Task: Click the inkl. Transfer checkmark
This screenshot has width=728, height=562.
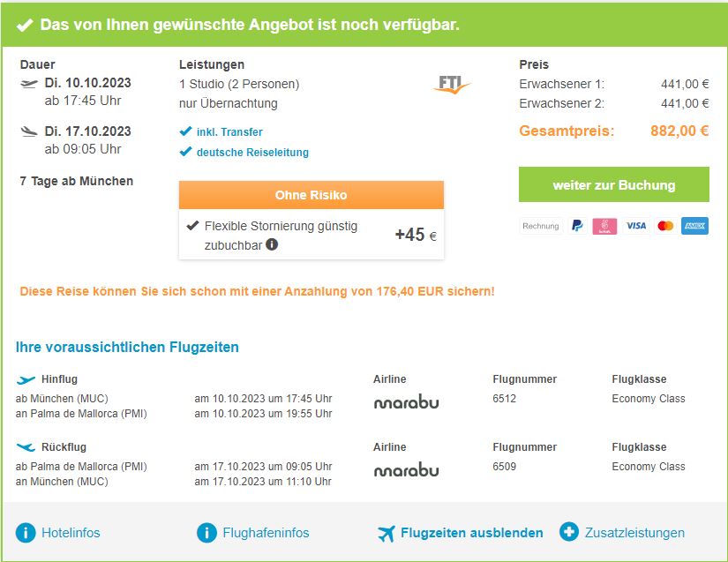Action: tap(185, 131)
